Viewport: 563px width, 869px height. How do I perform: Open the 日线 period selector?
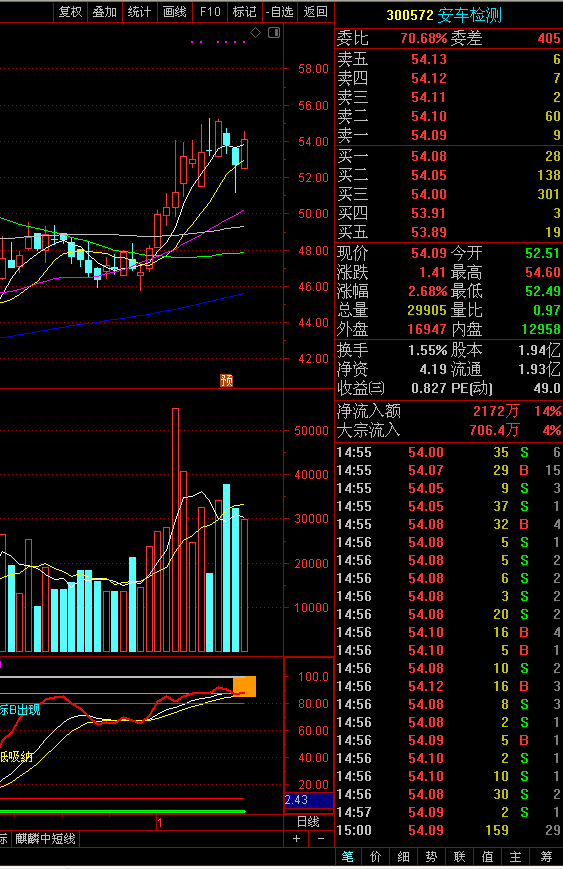(308, 822)
